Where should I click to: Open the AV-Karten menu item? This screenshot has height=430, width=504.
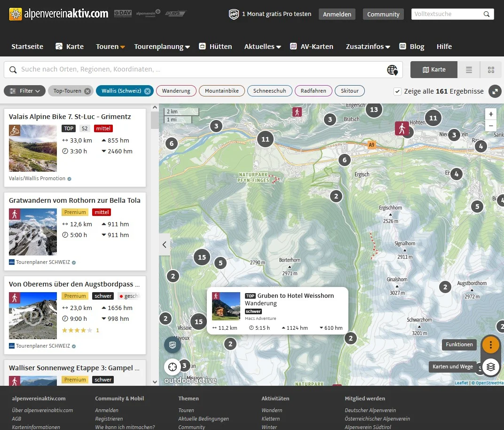click(311, 47)
